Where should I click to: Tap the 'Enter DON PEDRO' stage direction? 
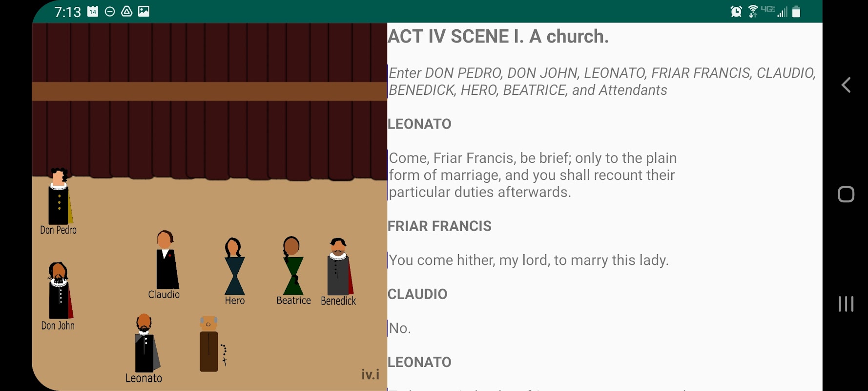pos(602,82)
